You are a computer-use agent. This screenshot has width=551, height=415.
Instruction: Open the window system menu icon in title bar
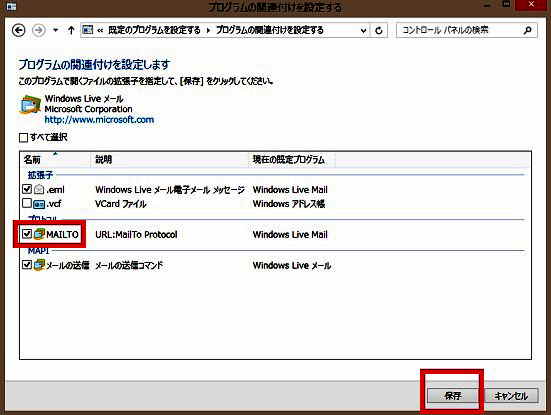[11, 6]
